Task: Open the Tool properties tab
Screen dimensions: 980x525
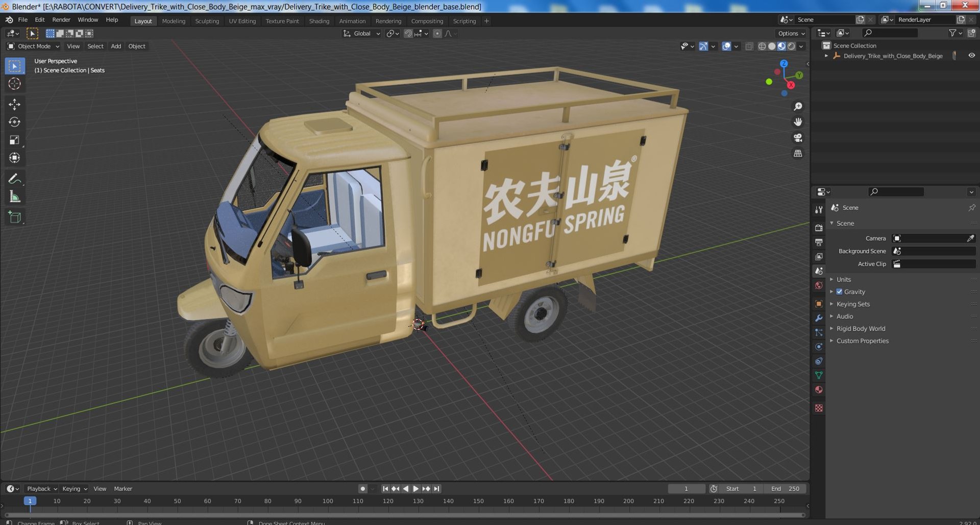Action: pyautogui.click(x=819, y=210)
